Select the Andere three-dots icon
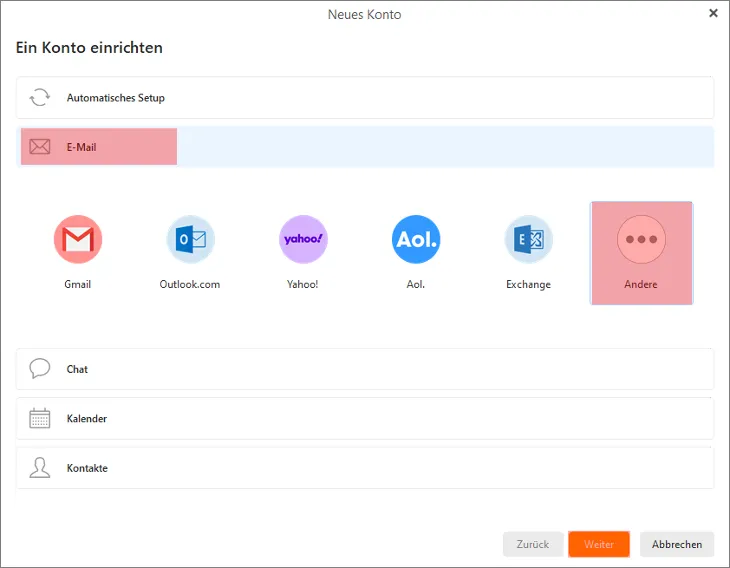This screenshot has height=568, width=730. pyautogui.click(x=642, y=239)
